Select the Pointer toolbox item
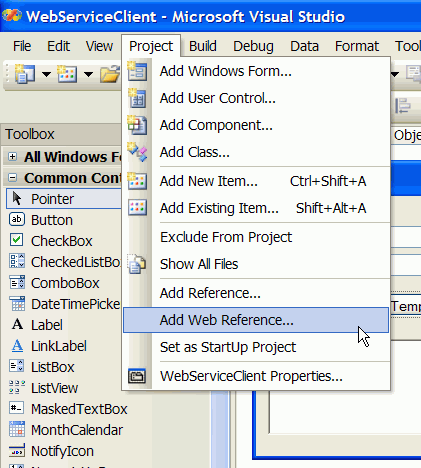Screen dimensions: 421x468 [64, 199]
